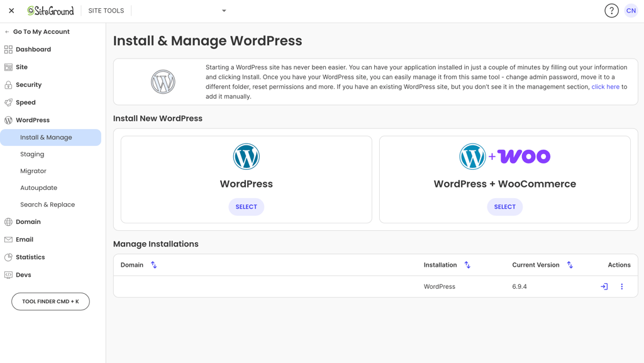This screenshot has height=363, width=644.
Task: Click the SiteGround logo
Action: click(x=50, y=11)
